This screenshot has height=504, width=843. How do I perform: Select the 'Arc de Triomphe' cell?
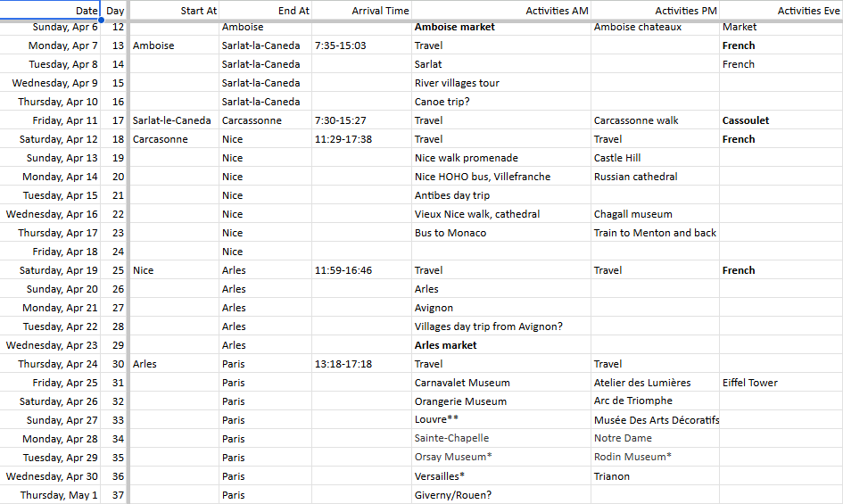[656, 401]
